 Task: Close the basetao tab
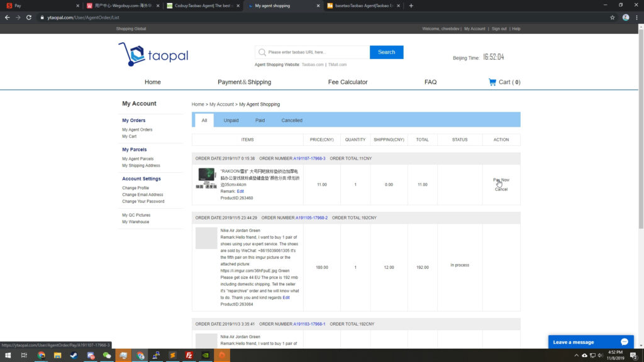[x=398, y=6]
